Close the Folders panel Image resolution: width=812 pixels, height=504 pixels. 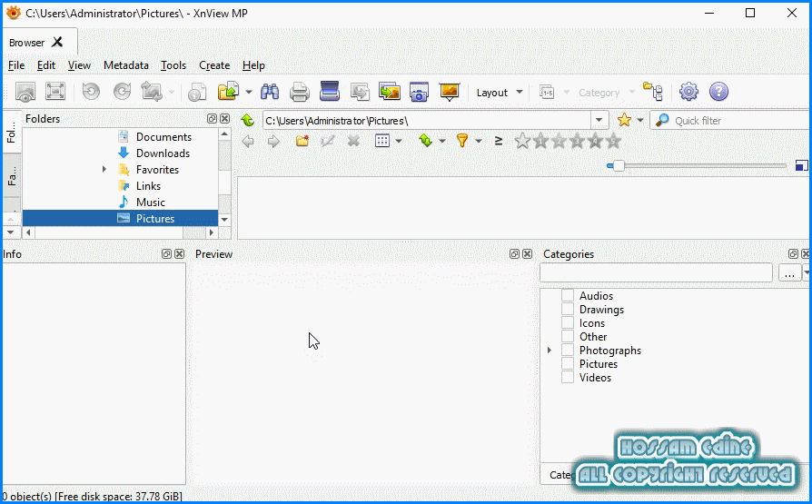pyautogui.click(x=224, y=119)
